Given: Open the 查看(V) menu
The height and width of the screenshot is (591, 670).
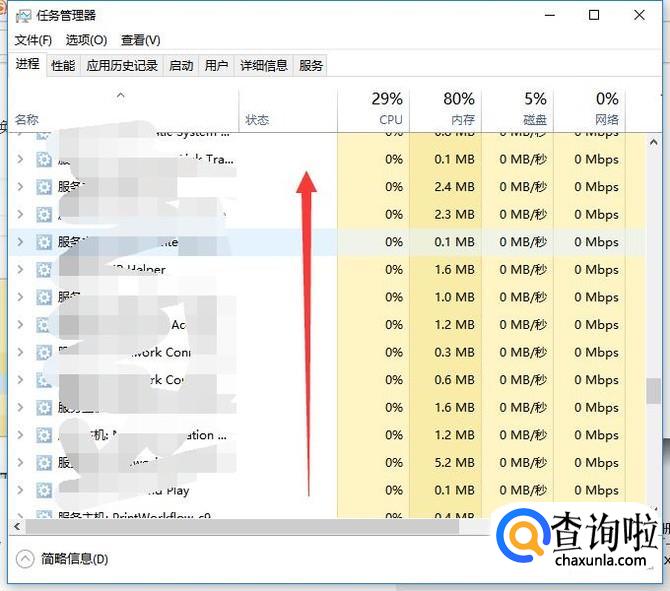Looking at the screenshot, I should click(x=141, y=40).
